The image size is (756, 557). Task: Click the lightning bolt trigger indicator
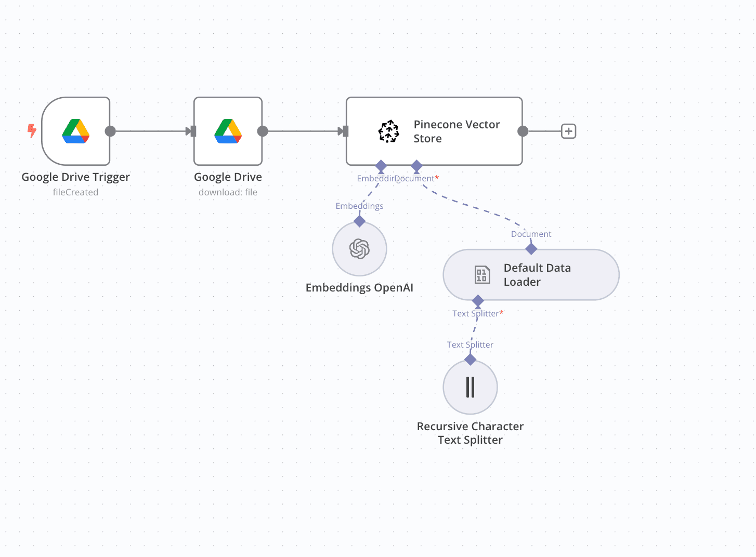tap(32, 131)
